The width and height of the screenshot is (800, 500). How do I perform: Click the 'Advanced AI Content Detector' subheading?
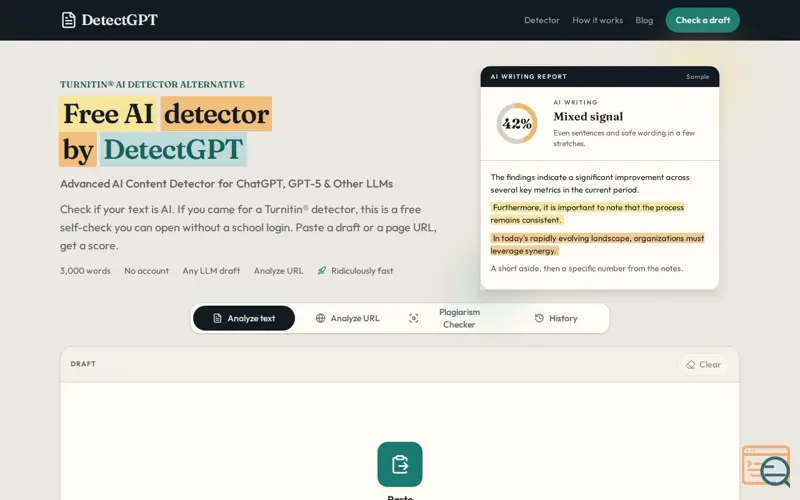point(227,184)
